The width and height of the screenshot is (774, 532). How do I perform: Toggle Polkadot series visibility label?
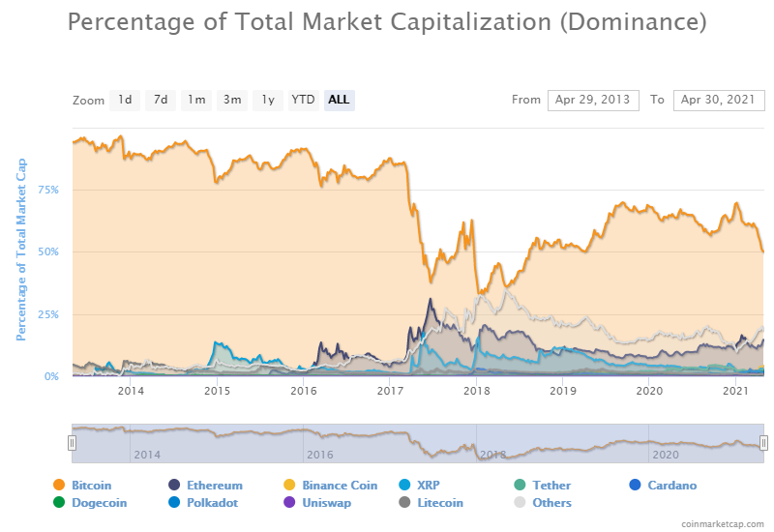click(x=213, y=502)
